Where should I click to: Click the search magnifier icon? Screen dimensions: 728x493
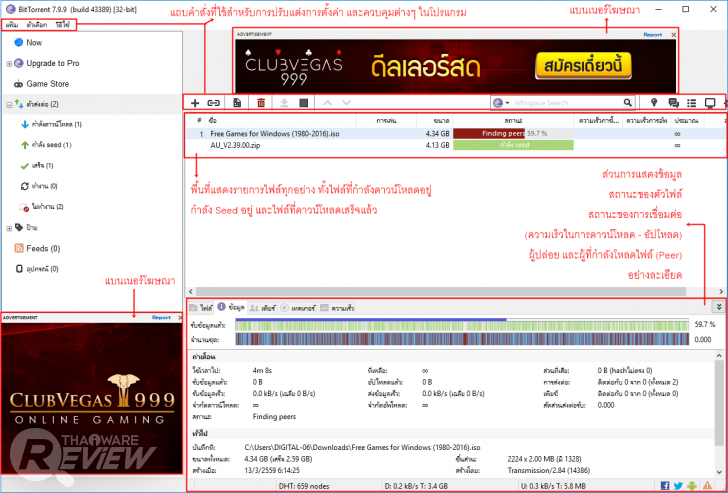(627, 103)
